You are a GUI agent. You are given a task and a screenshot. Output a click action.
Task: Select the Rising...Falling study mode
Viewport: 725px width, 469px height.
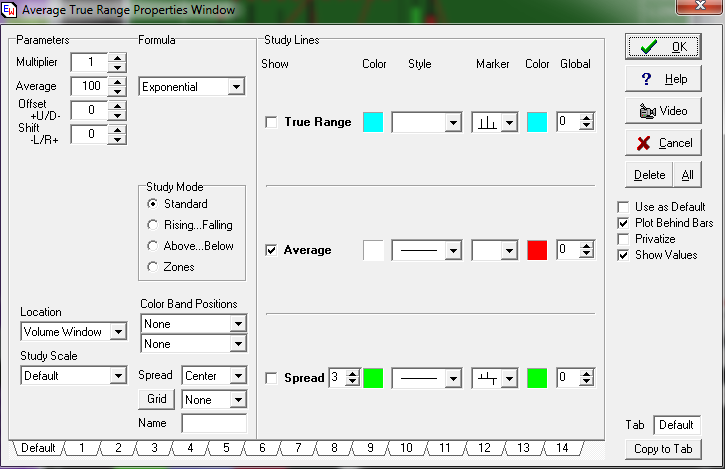152,225
